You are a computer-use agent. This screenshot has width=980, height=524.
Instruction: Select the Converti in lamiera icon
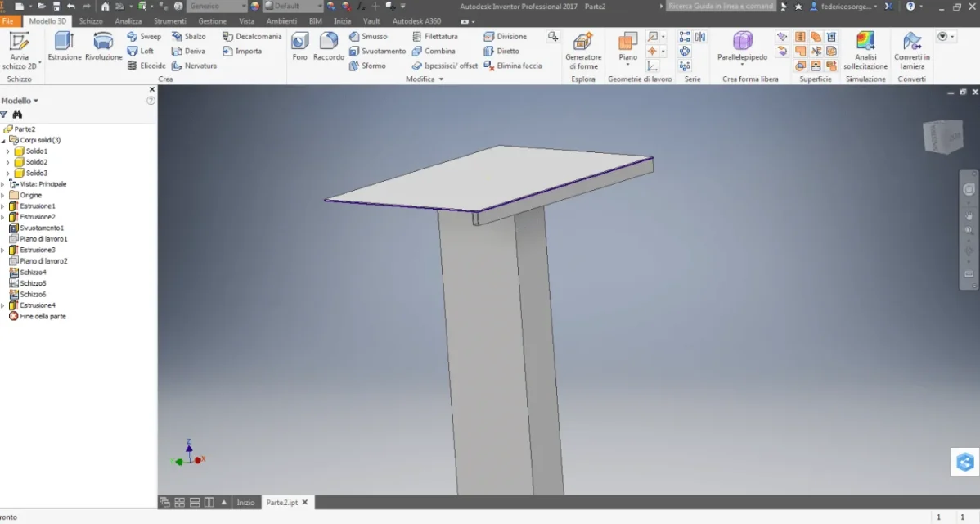click(x=912, y=51)
